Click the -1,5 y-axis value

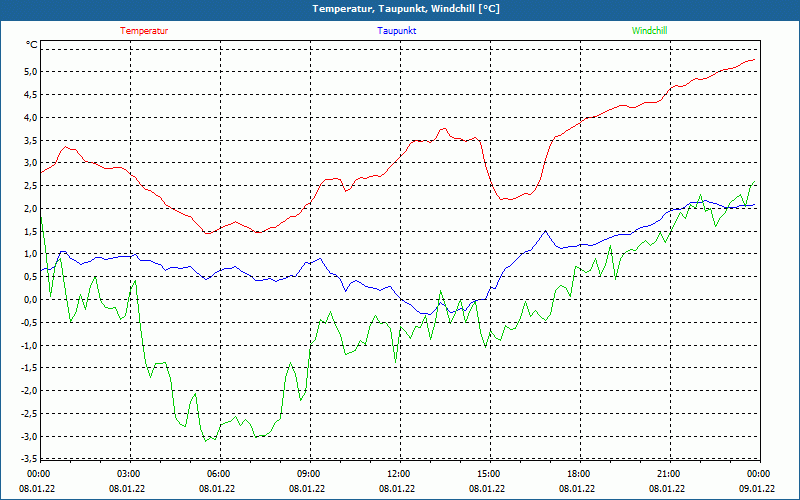(30, 368)
